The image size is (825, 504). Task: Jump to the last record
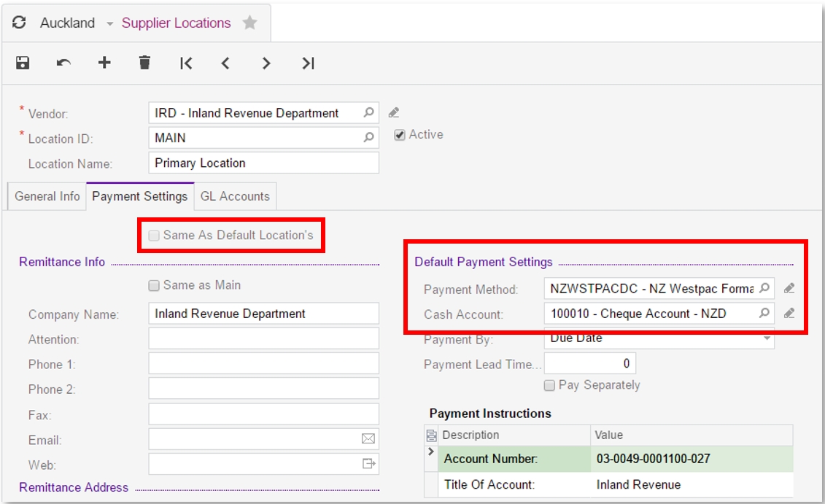click(307, 63)
